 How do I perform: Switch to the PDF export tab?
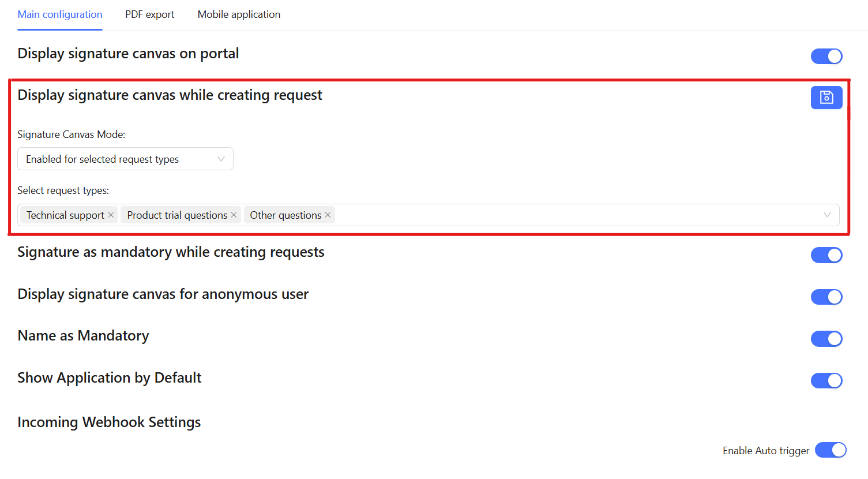pyautogui.click(x=149, y=14)
